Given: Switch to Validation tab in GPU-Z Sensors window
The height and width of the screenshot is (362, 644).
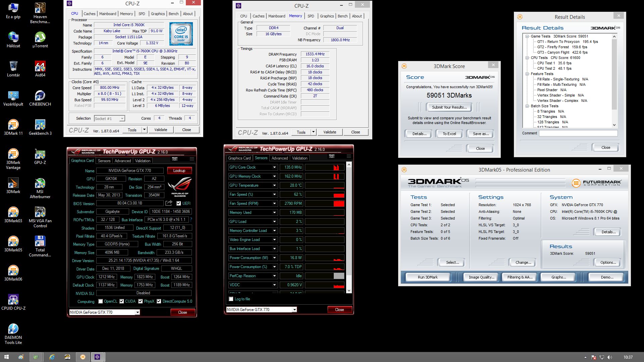Looking at the screenshot, I should coord(300,158).
